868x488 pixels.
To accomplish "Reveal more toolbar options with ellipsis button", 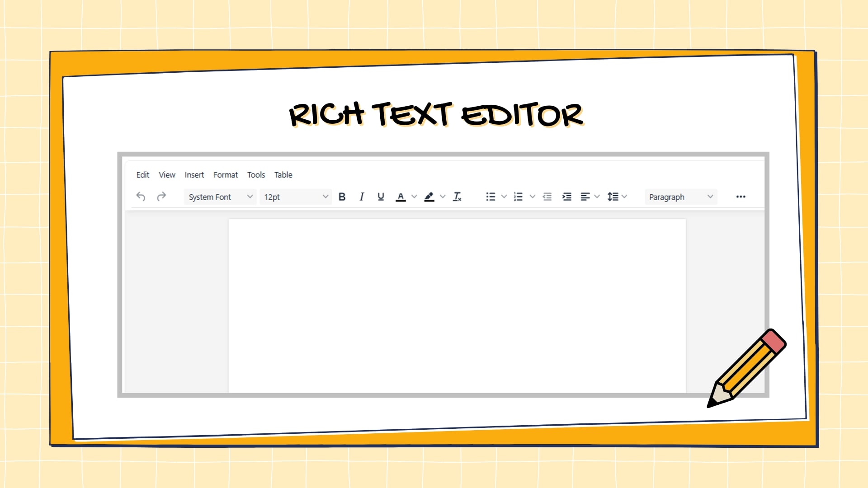I will click(x=741, y=197).
